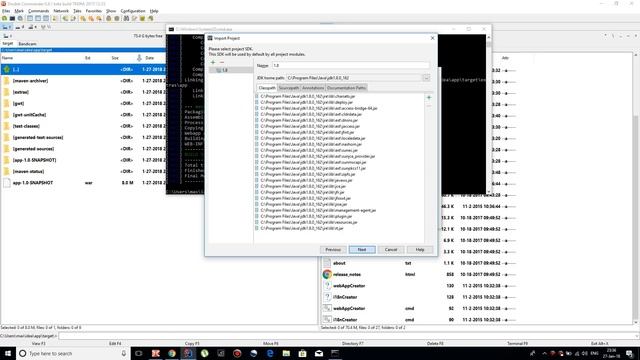Open Help for Import Project dialog
Screen dimensions: 640x360
(420, 249)
